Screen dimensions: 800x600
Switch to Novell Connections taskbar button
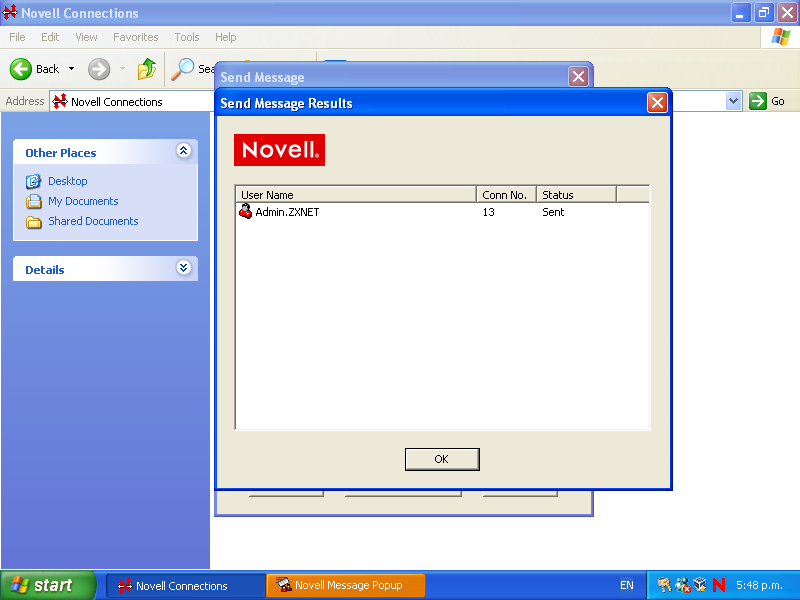pos(186,585)
